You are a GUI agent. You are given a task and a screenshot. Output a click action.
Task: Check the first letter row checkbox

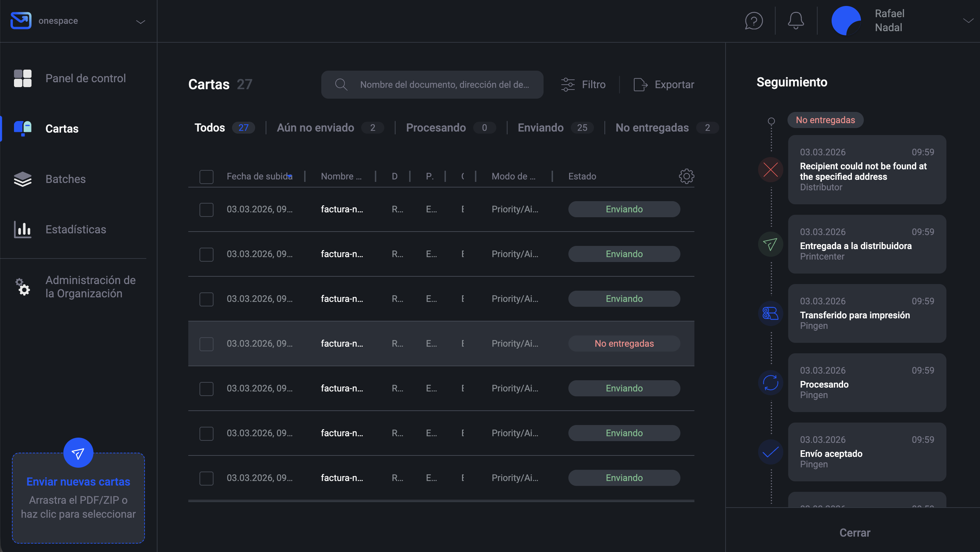click(206, 210)
